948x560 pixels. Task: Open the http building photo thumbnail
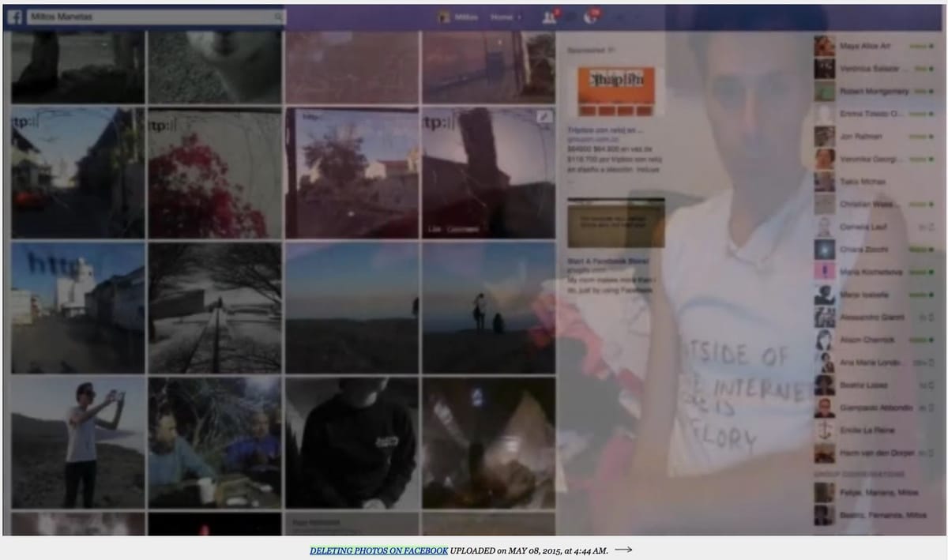click(78, 307)
